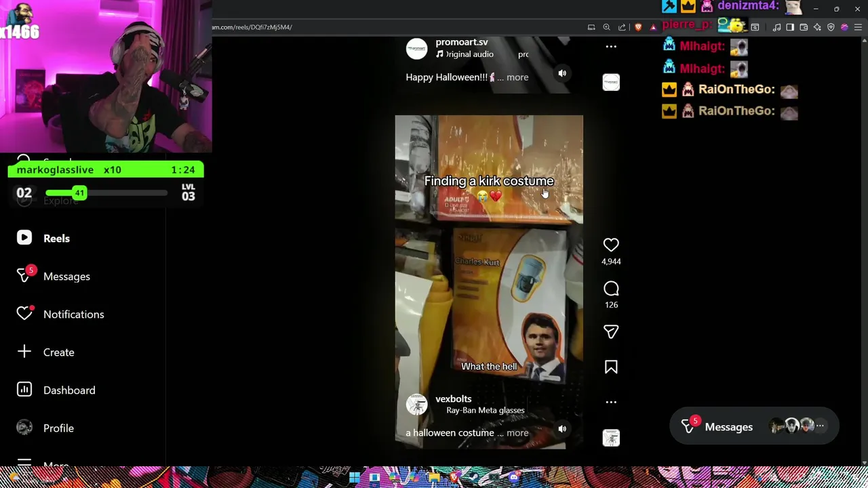
Task: Open File Explorer from the taskbar
Action: (x=434, y=477)
